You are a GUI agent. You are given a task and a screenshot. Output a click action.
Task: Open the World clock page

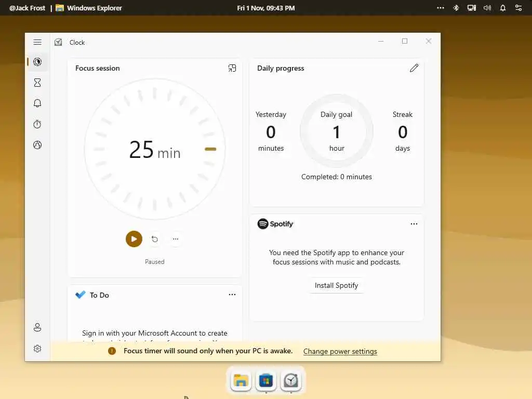(x=37, y=145)
